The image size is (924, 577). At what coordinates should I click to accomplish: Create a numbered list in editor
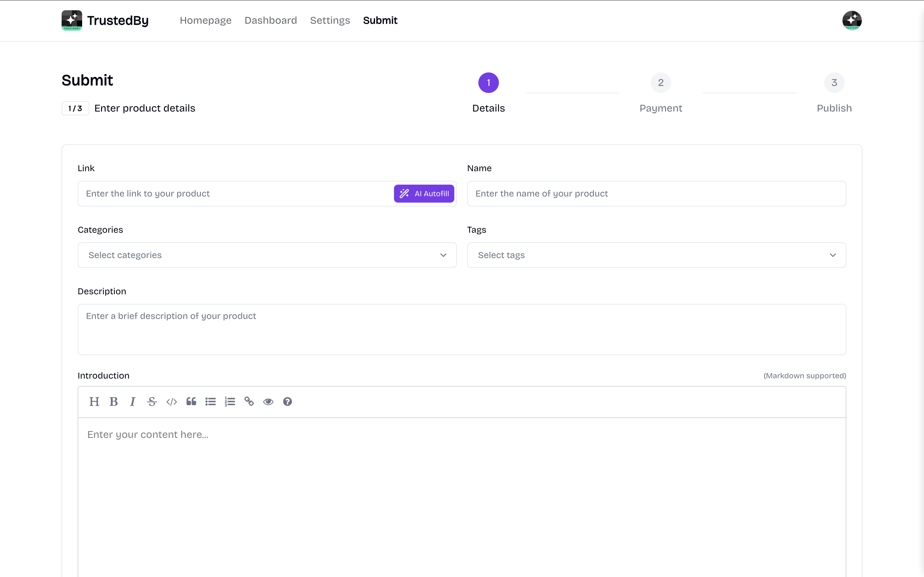tap(229, 401)
